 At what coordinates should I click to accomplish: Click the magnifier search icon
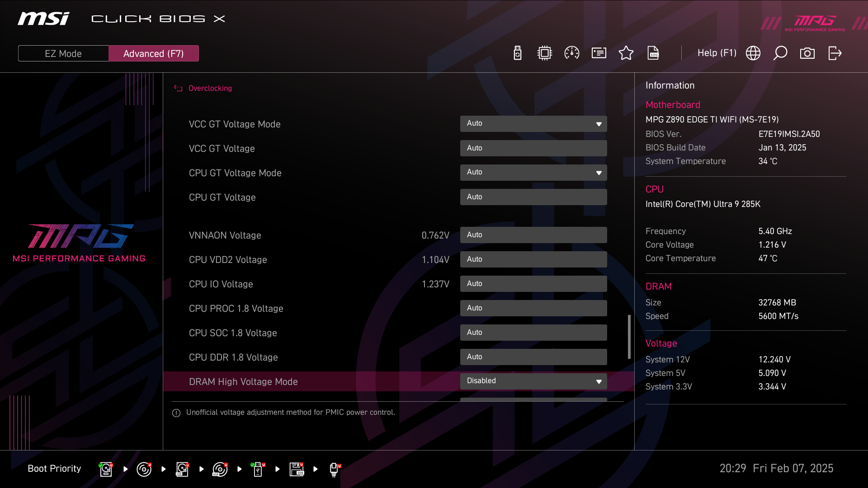(780, 53)
